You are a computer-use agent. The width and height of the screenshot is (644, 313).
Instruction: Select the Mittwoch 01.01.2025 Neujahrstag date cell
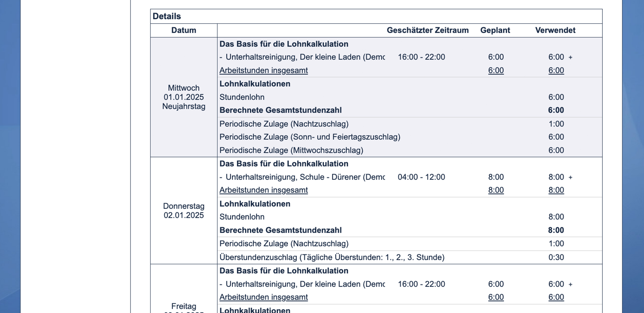[x=184, y=97]
